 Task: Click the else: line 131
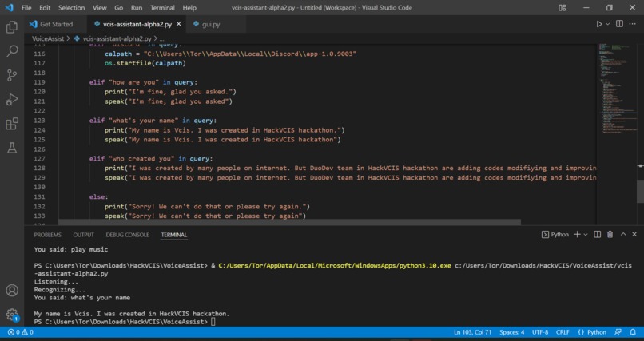tap(98, 197)
